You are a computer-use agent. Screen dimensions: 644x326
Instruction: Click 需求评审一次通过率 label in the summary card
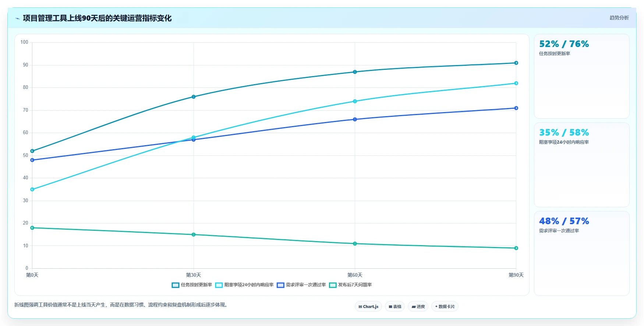559,231
